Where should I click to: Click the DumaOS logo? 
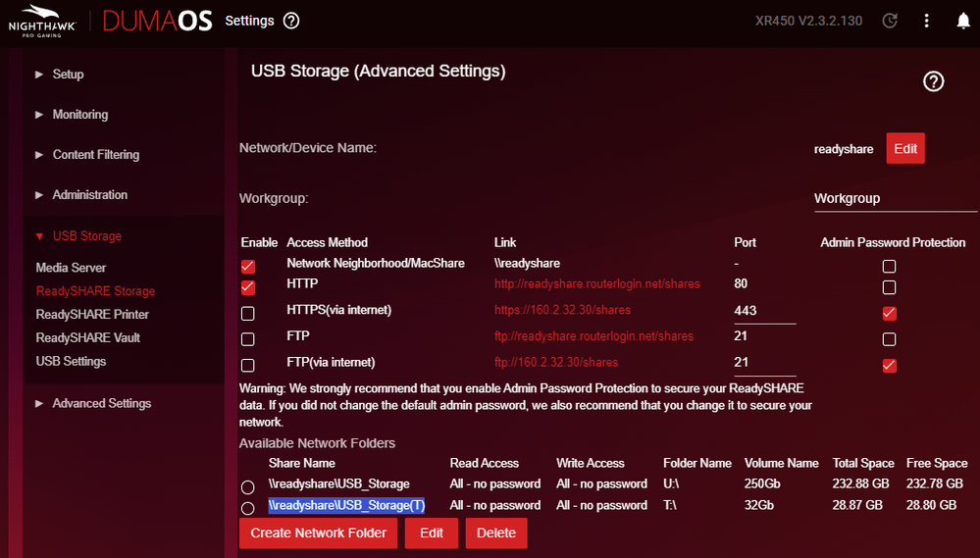coord(157,22)
